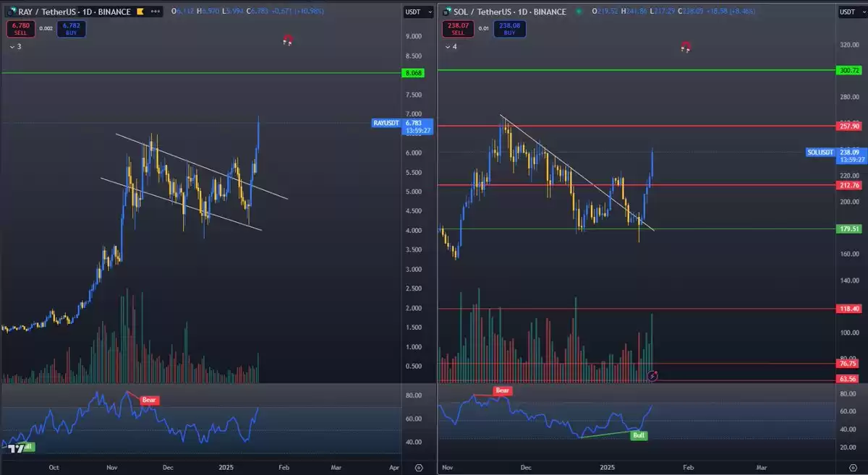The width and height of the screenshot is (868, 475).
Task: Click the magnet icon on the RAY chart
Action: click(288, 40)
